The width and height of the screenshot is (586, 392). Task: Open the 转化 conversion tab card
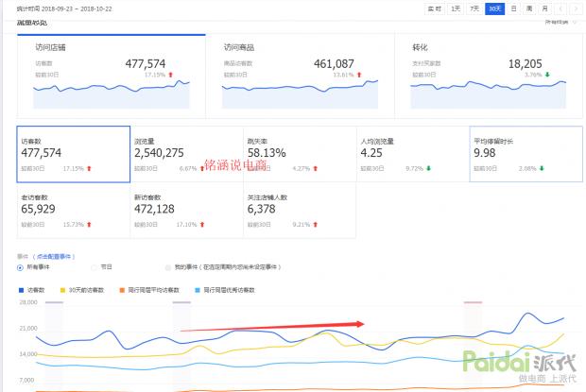pos(489,77)
